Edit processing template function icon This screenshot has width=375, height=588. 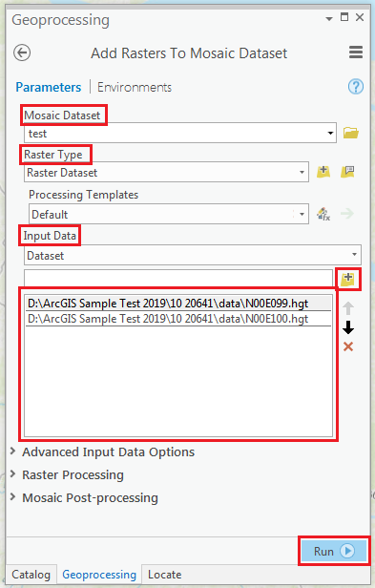[323, 214]
